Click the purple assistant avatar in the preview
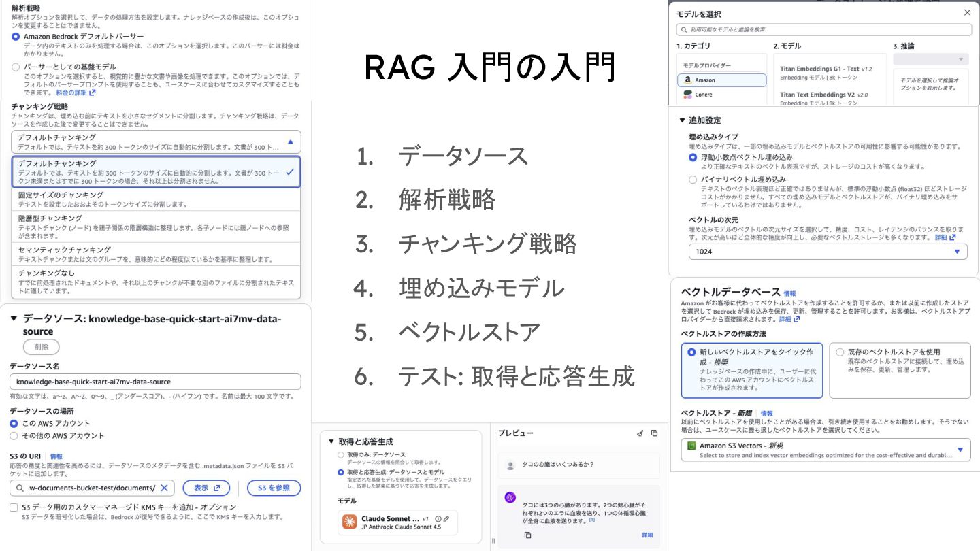This screenshot has height=551, width=980. point(510,497)
